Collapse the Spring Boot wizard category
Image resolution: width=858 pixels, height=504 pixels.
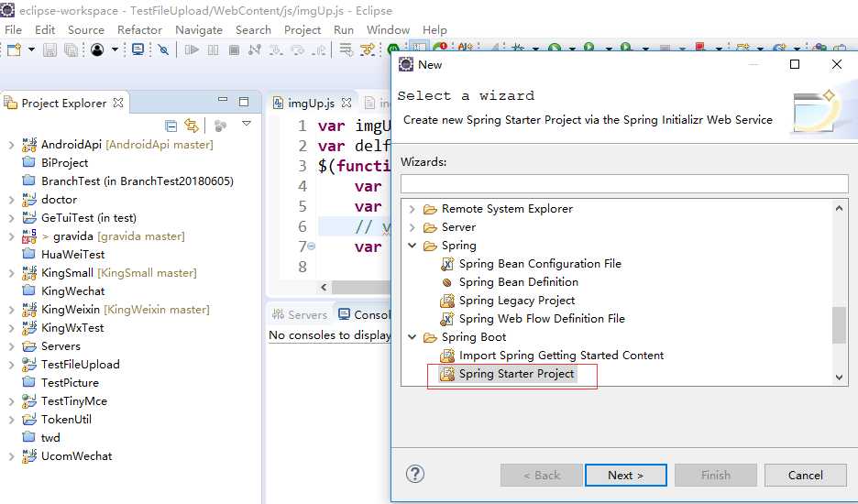[412, 337]
